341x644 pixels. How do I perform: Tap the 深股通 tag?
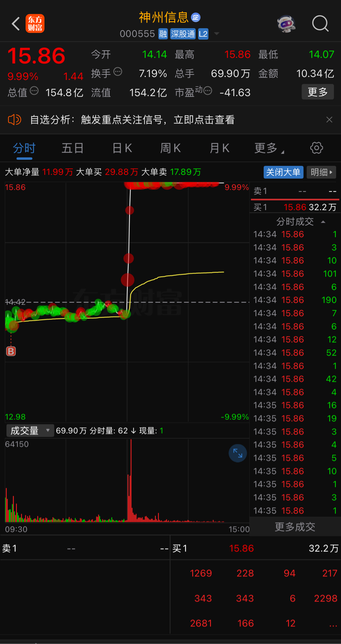pos(183,34)
